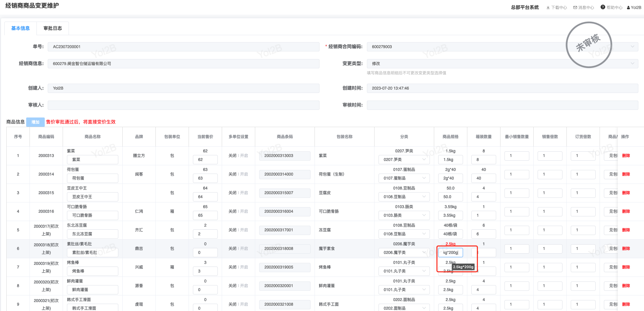Select the 基本信息 tab
644x311 pixels.
pos(21,29)
